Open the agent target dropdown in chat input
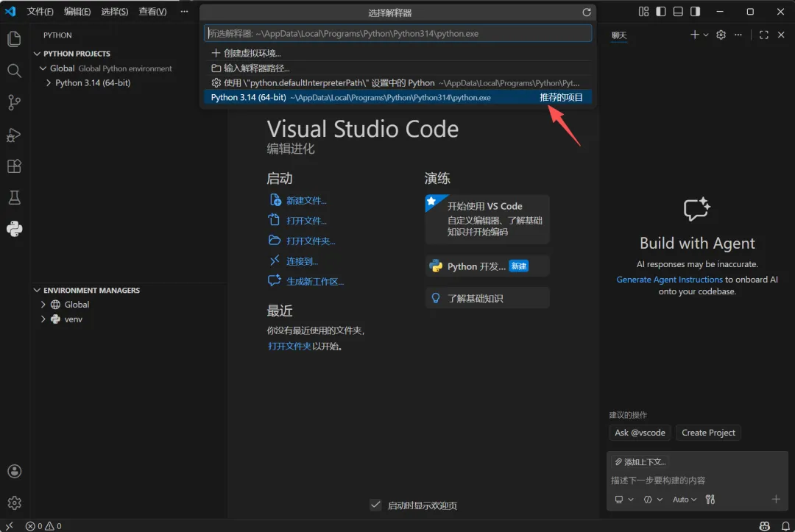This screenshot has height=532, width=795. click(624, 500)
